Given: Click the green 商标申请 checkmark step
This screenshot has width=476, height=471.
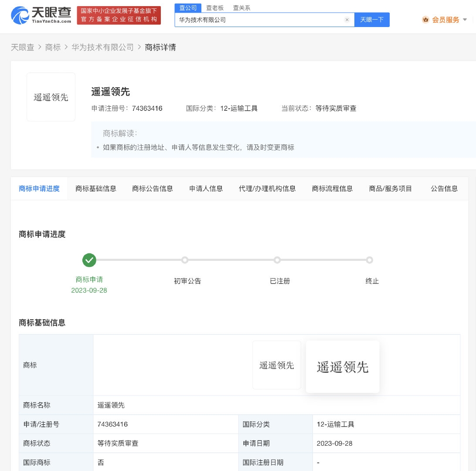Looking at the screenshot, I should point(89,260).
